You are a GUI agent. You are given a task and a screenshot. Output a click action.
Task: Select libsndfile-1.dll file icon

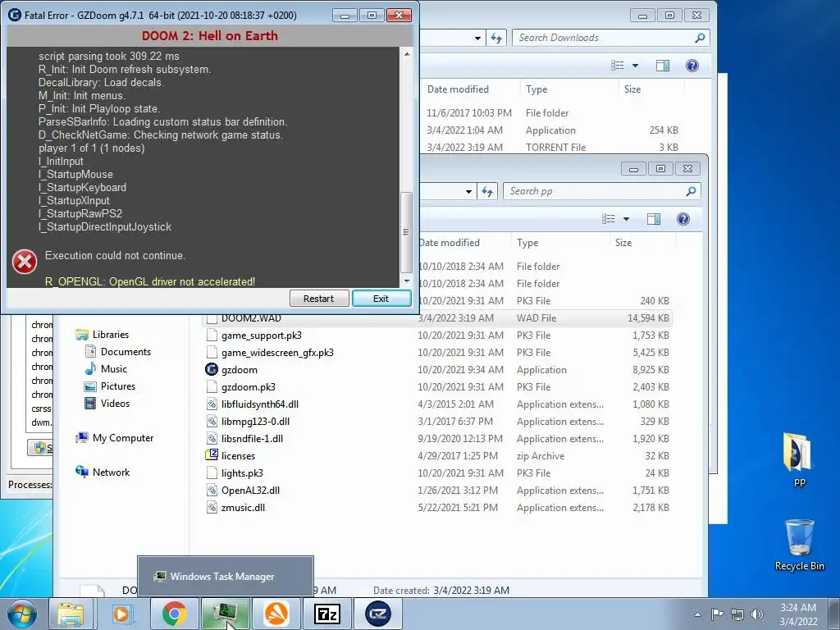coord(212,439)
